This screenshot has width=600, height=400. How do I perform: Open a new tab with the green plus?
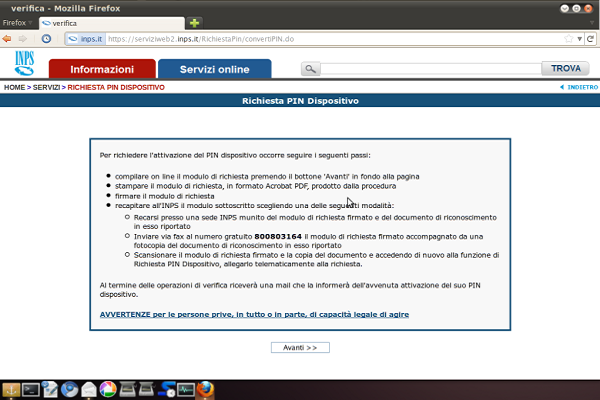click(194, 23)
